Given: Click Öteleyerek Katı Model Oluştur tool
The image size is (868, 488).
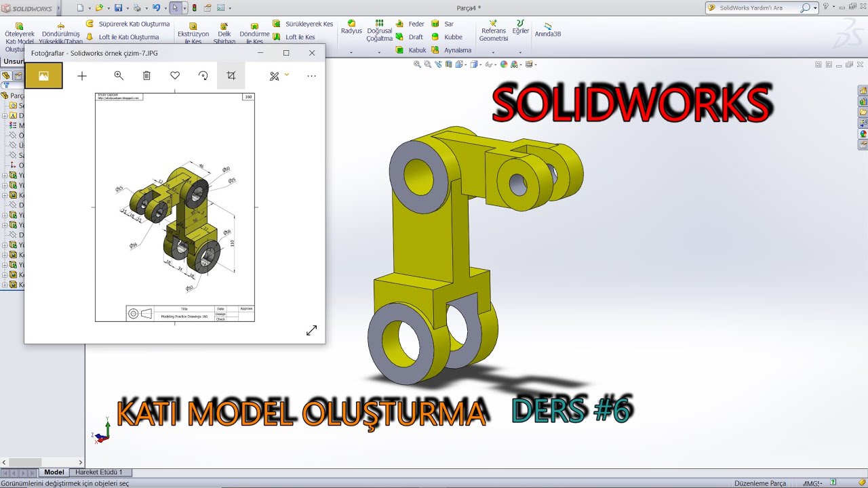Looking at the screenshot, I should tap(19, 37).
